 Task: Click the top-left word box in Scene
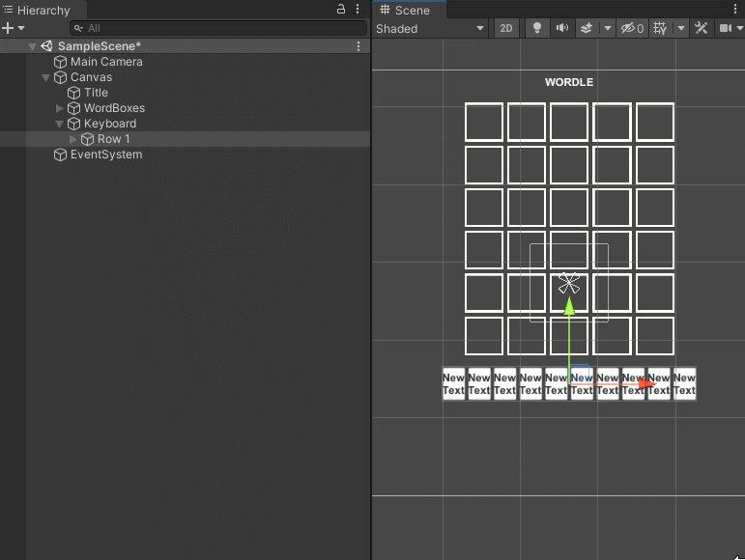pos(484,122)
